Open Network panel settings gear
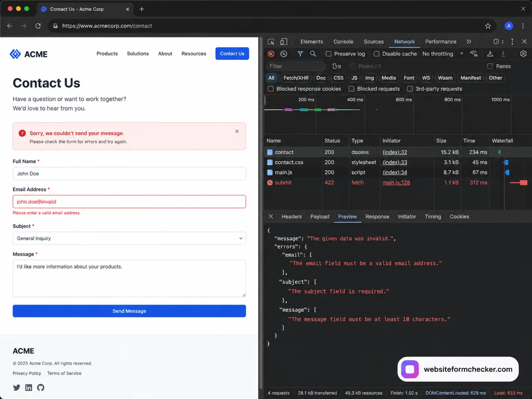 tap(523, 54)
